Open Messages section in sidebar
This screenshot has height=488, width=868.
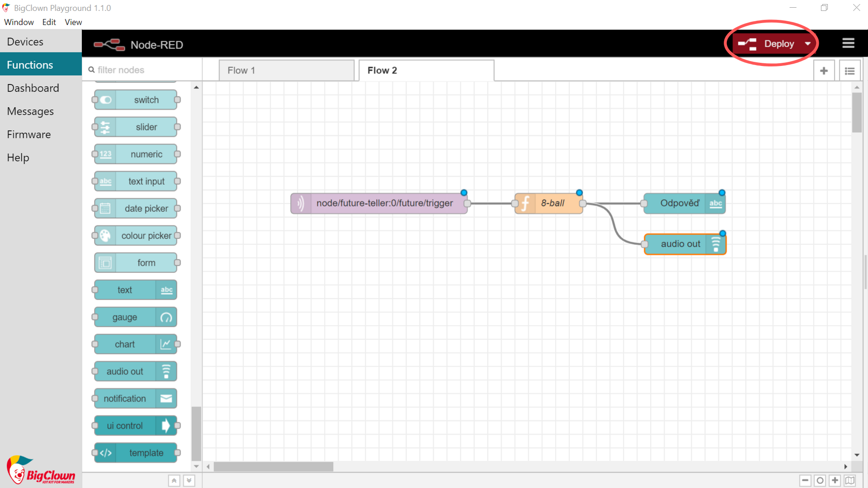41,111
